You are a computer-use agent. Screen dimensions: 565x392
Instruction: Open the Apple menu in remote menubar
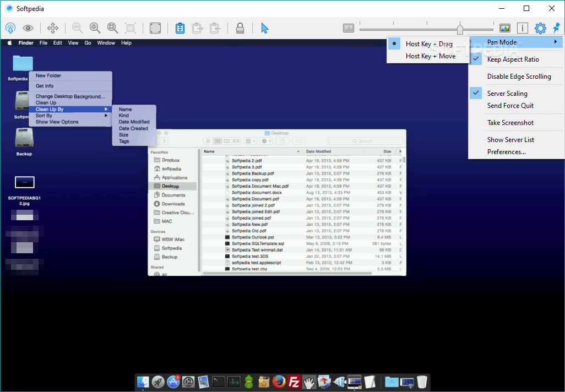[x=10, y=43]
